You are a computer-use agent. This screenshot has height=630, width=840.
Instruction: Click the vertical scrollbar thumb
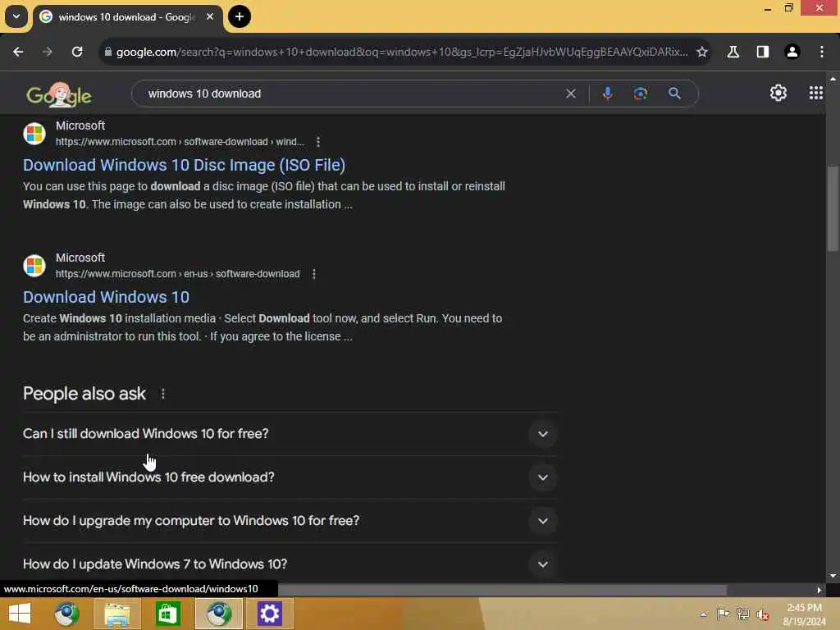point(832,209)
